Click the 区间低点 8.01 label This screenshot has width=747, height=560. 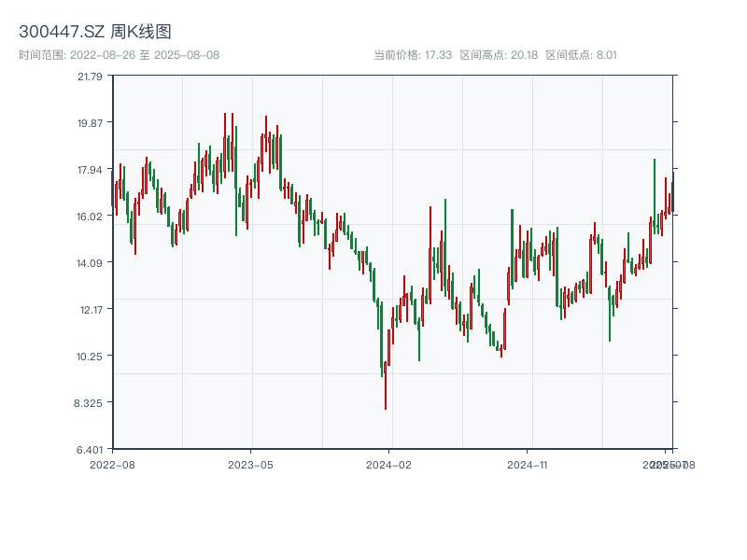click(x=581, y=55)
